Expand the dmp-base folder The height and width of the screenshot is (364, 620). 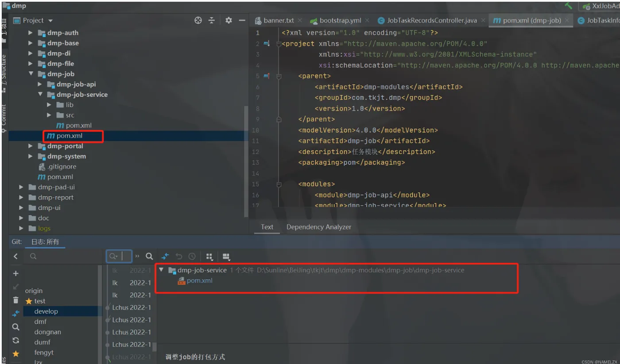coord(30,43)
